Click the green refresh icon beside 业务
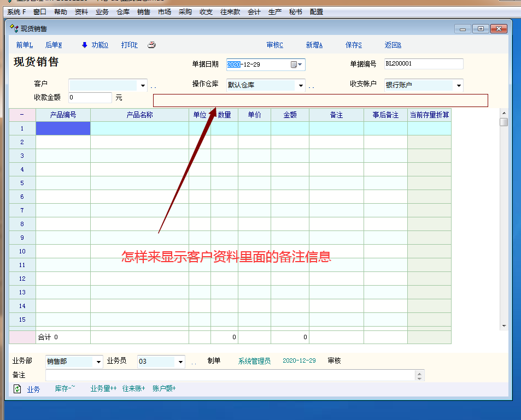 pos(17,389)
